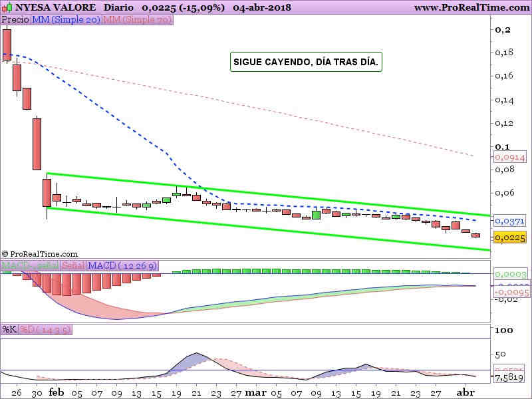Click the MACD - señal histogram label
532x399 pixels.
(31, 266)
